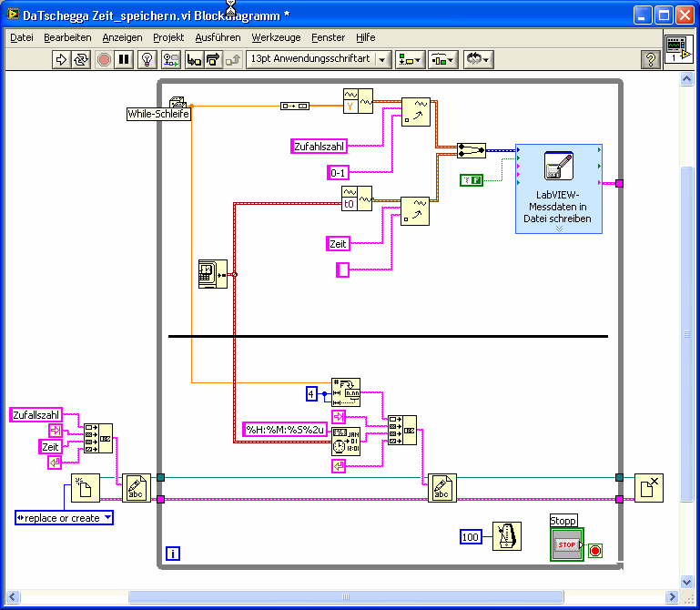
Task: Click the Zufahlszahl string constant in loop
Action: 319,146
